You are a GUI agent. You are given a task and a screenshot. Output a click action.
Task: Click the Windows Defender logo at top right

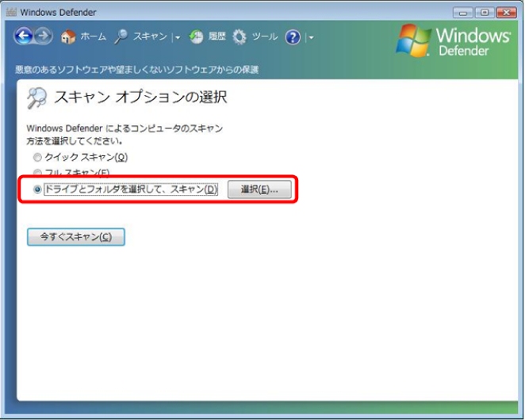pos(454,41)
